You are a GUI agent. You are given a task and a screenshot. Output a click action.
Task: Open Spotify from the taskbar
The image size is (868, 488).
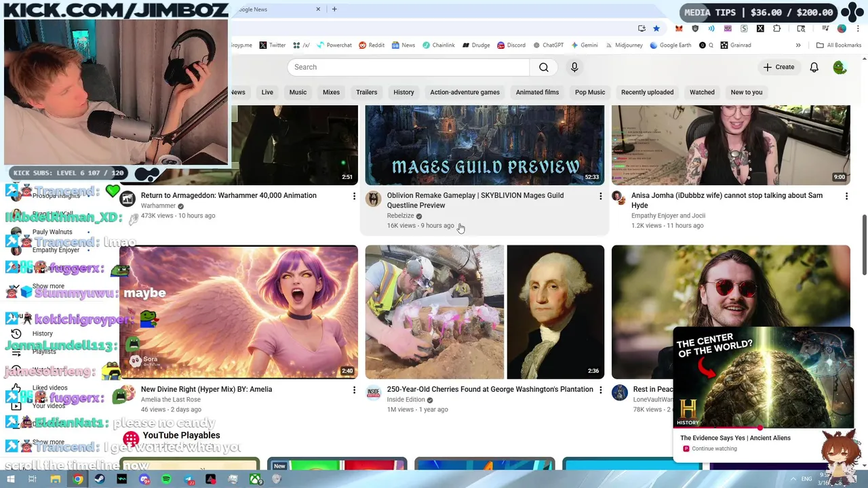(166, 479)
